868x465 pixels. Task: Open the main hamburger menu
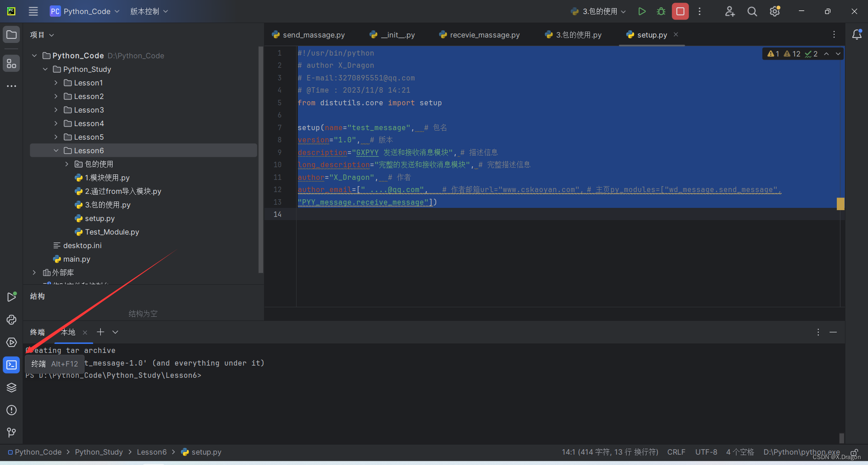tap(33, 11)
